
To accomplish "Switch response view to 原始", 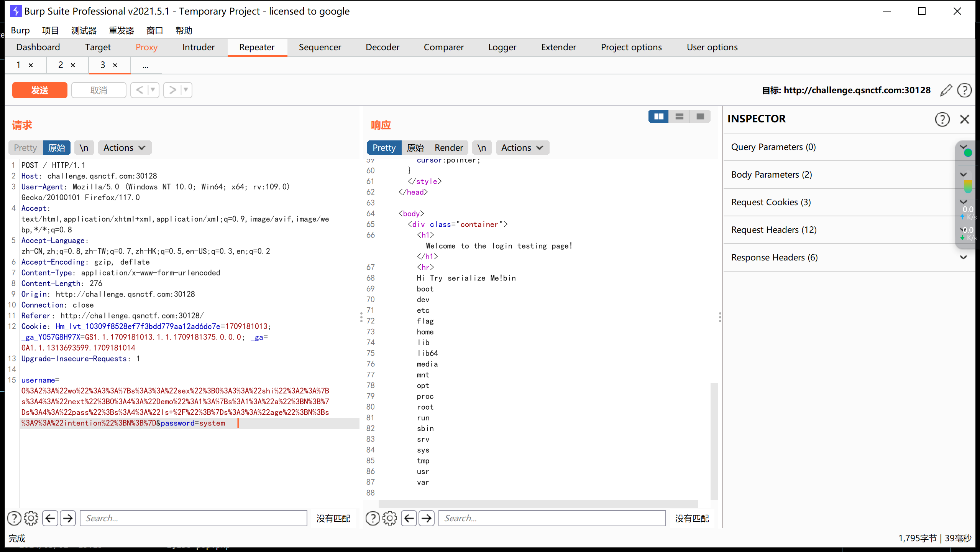I will pyautogui.click(x=415, y=148).
